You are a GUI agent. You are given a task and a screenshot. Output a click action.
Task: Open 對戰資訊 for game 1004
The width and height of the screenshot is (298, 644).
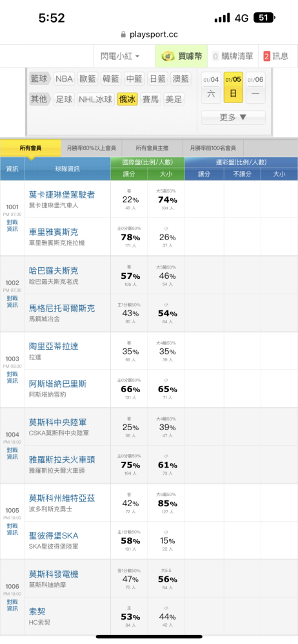click(12, 453)
